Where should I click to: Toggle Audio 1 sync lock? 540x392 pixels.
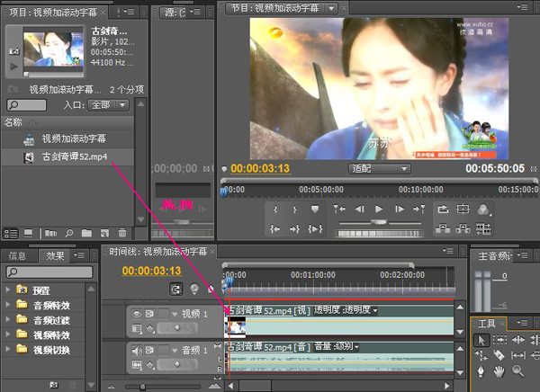(149, 351)
